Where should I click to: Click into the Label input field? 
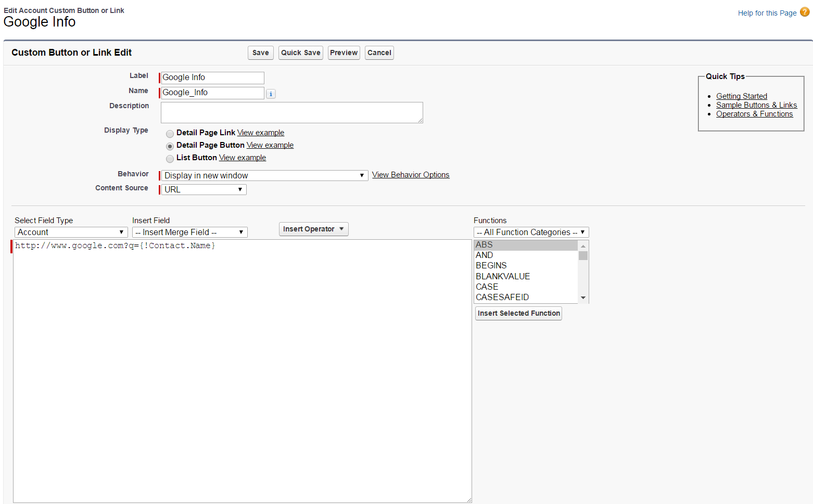click(x=213, y=77)
